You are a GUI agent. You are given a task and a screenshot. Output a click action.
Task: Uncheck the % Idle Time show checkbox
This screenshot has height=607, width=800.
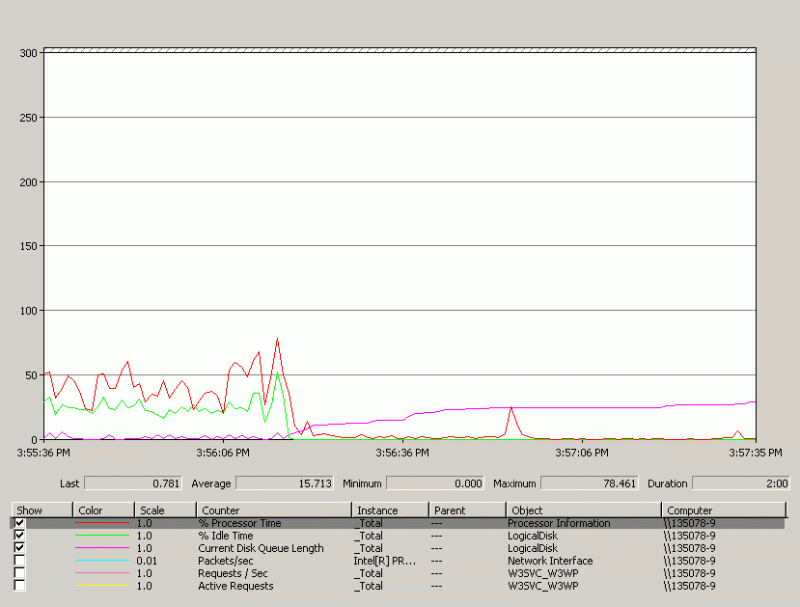[x=21, y=536]
